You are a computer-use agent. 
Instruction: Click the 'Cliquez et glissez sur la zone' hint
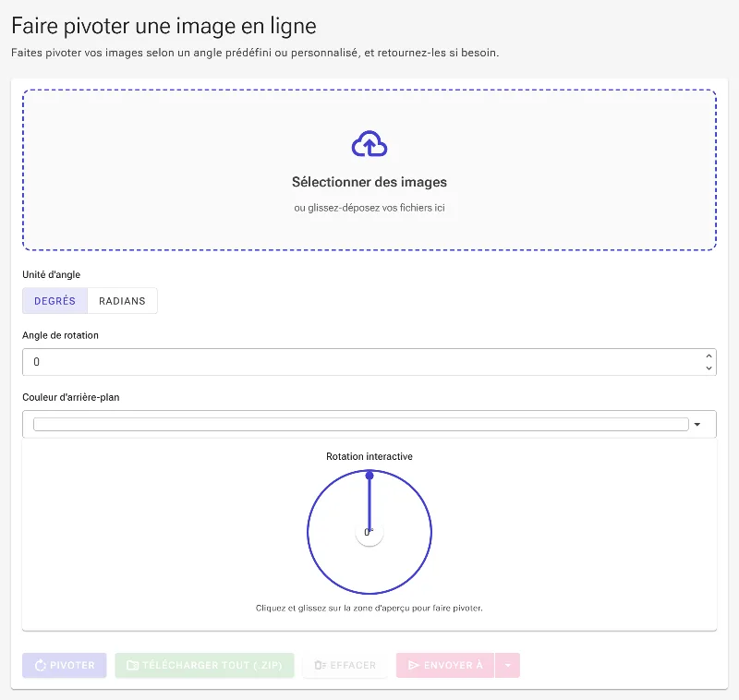pyautogui.click(x=369, y=609)
